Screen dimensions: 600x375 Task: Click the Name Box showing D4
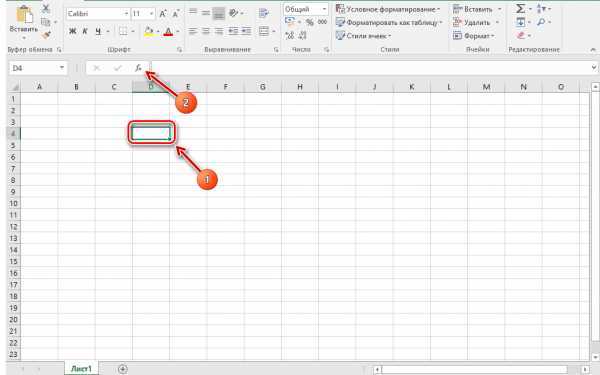point(33,68)
